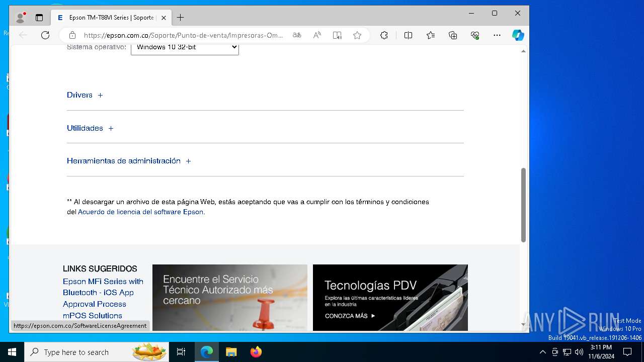Open the notification center
The height and width of the screenshot is (362, 644).
pos(627,352)
